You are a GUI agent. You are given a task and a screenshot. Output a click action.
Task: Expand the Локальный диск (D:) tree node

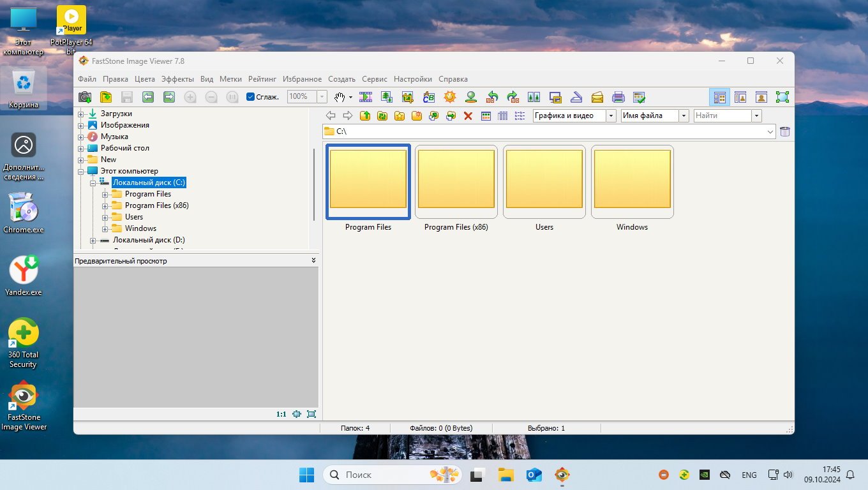tap(93, 241)
